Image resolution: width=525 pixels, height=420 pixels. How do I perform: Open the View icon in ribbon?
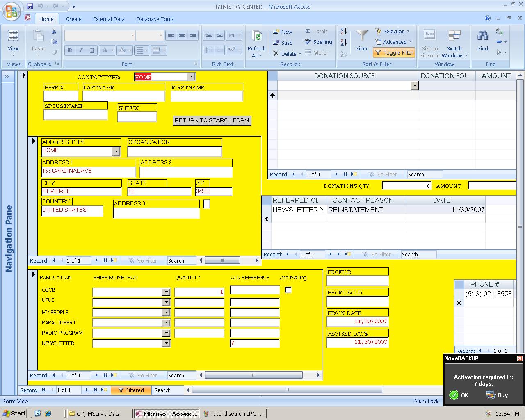[13, 36]
